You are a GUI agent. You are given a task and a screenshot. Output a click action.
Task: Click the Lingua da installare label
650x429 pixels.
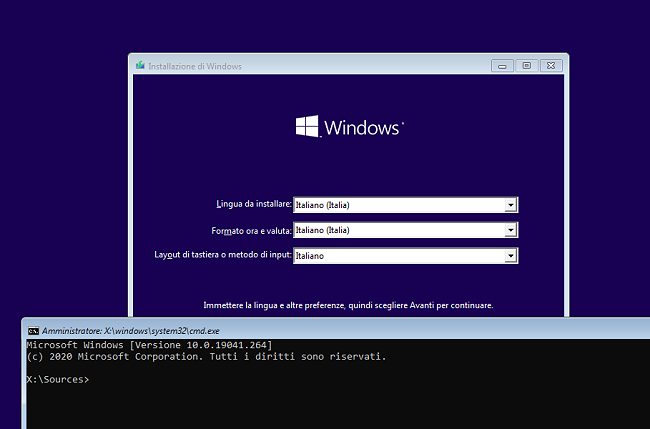pos(254,204)
